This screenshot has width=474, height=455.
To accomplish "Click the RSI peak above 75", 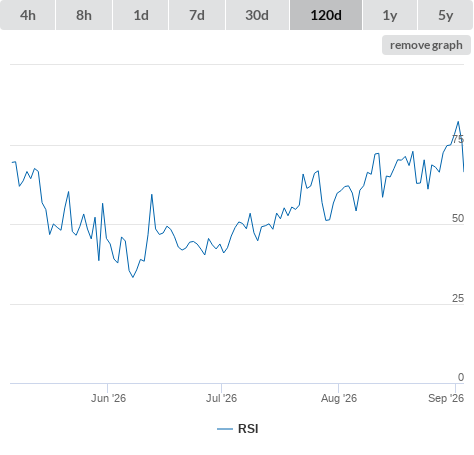I will point(458,122).
